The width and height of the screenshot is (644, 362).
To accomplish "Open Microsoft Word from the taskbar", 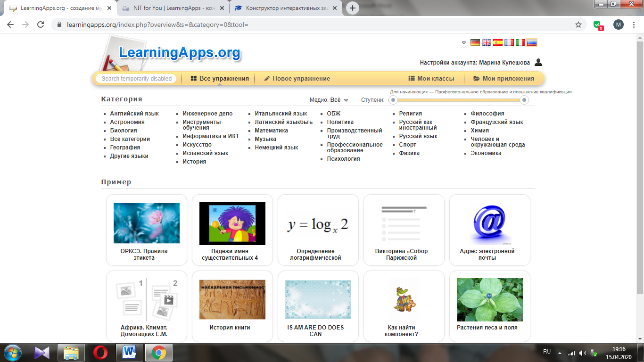I will [129, 353].
